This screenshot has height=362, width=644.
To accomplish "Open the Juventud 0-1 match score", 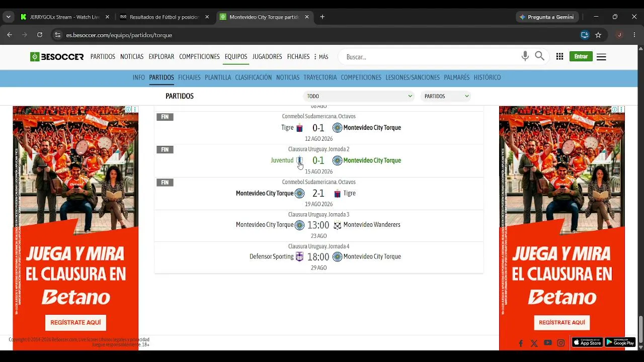I will click(318, 160).
